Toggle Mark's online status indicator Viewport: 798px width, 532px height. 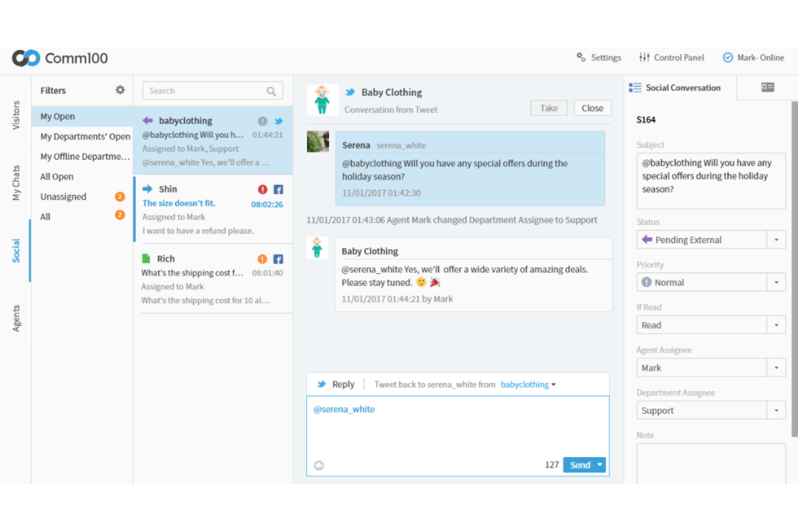tap(728, 57)
